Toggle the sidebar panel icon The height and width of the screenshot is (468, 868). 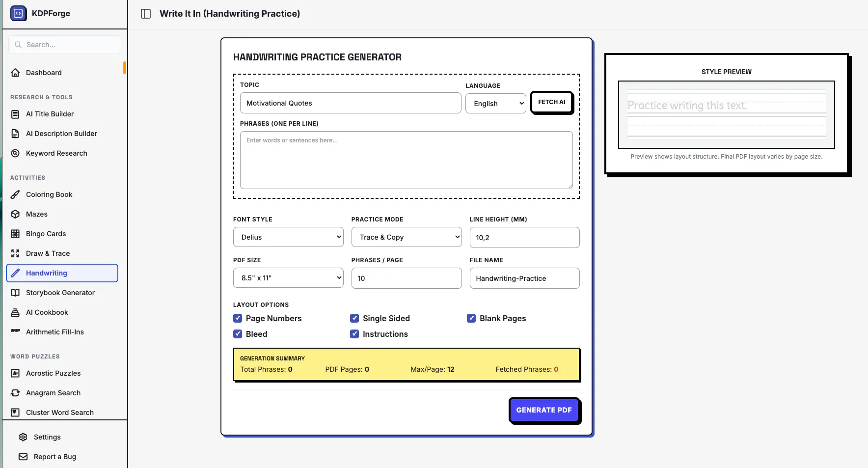(146, 14)
